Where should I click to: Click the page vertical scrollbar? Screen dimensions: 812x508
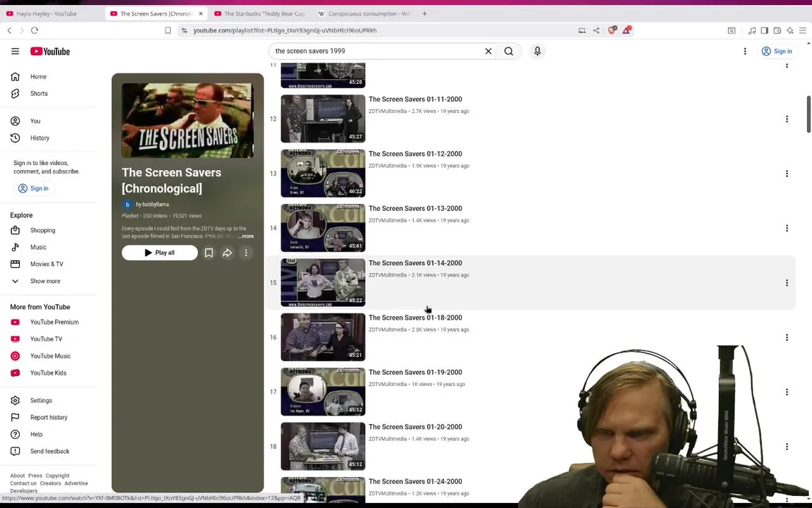coord(808,114)
